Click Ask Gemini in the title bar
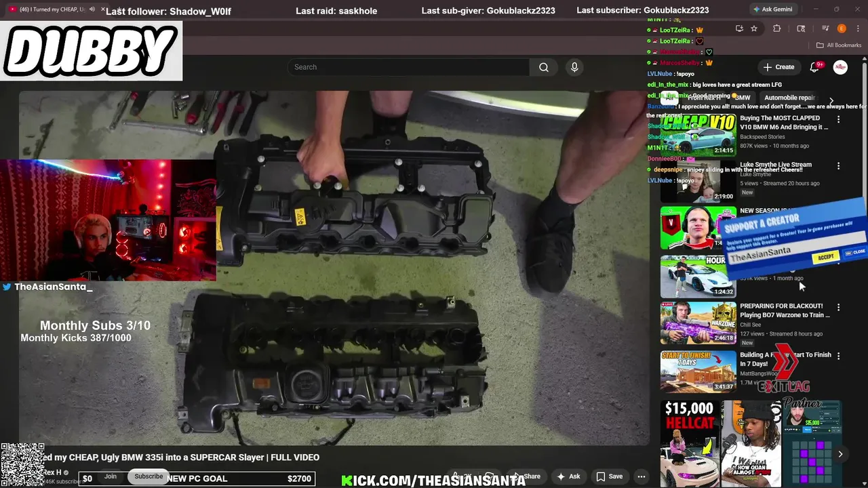 point(772,9)
